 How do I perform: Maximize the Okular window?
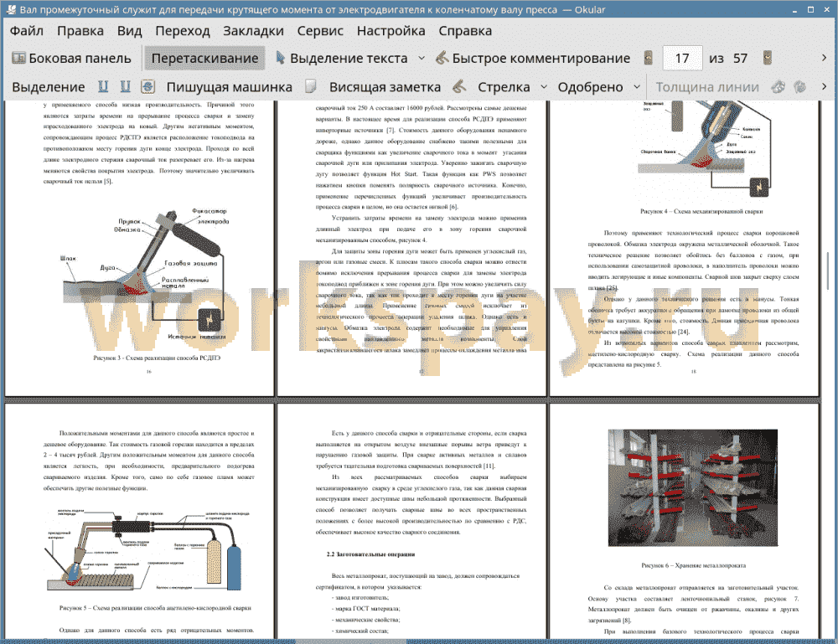coord(810,9)
